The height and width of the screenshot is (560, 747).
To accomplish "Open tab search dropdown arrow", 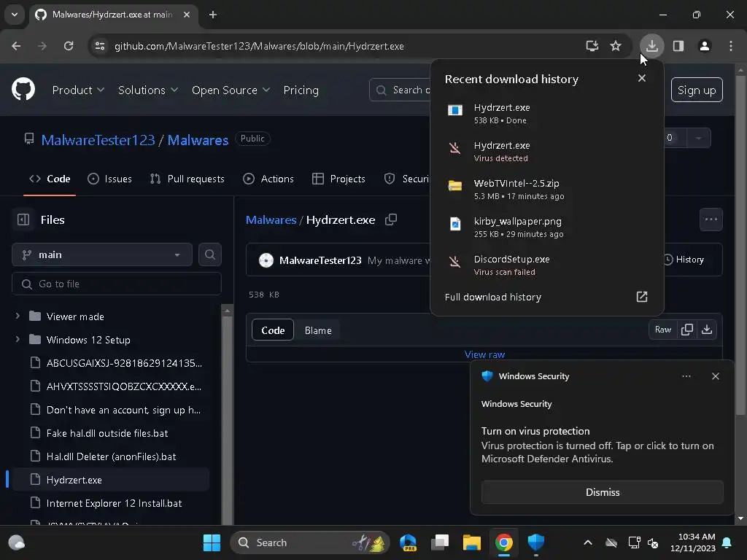I will [15, 15].
